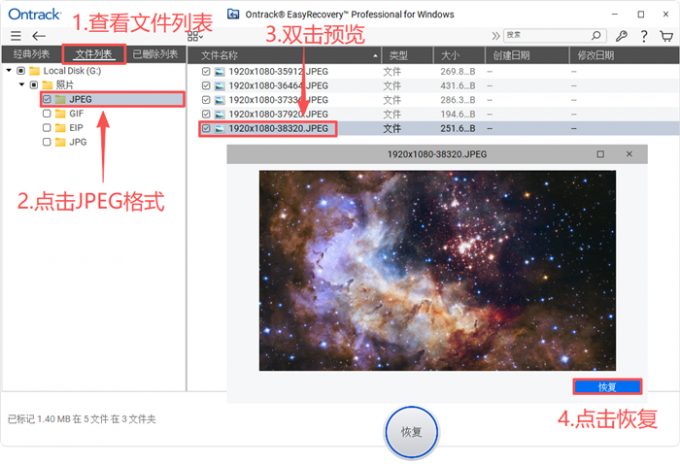Screen dimensions: 680x464
Task: Click the search magnifier icon
Action: (597, 35)
